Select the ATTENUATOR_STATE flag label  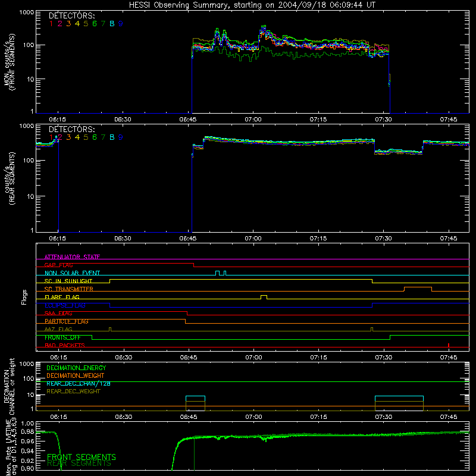(x=72, y=257)
